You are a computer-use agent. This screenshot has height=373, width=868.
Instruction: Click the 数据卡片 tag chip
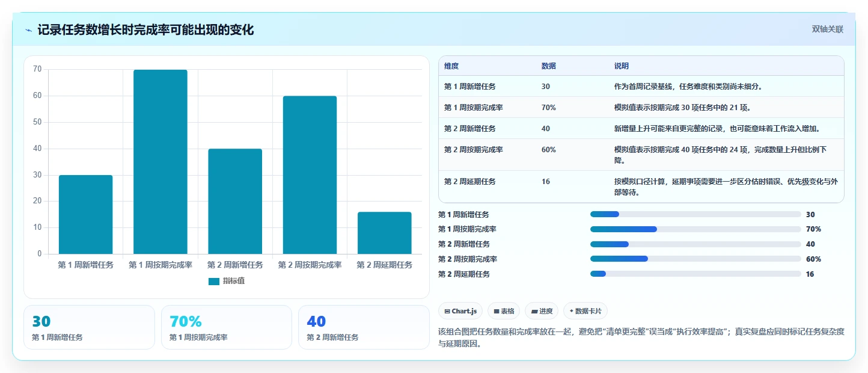coord(585,311)
